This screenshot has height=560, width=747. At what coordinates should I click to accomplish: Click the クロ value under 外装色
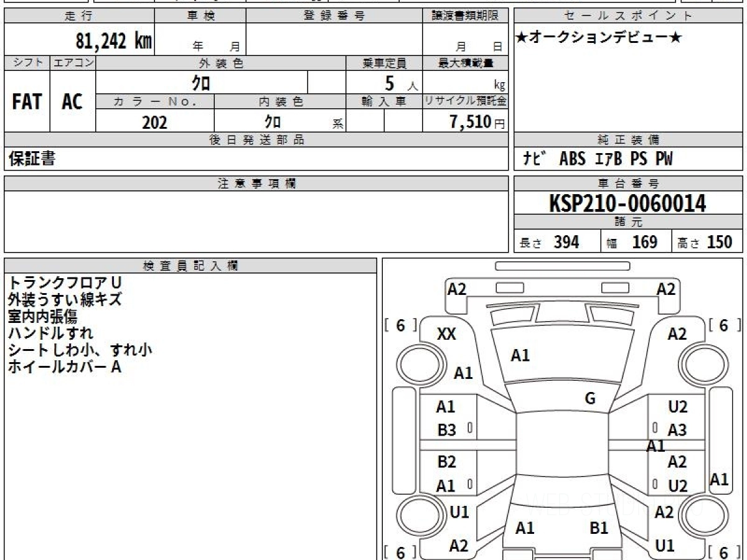click(201, 83)
